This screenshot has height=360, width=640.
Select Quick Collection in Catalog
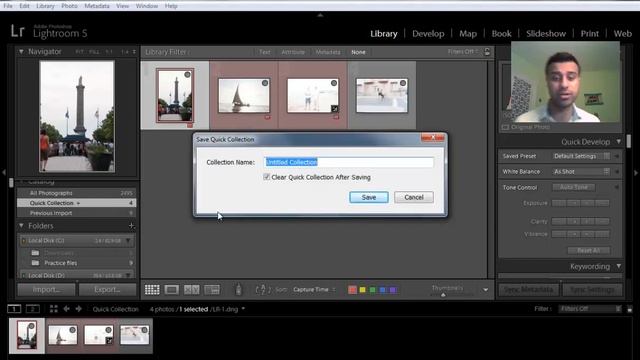click(77, 203)
